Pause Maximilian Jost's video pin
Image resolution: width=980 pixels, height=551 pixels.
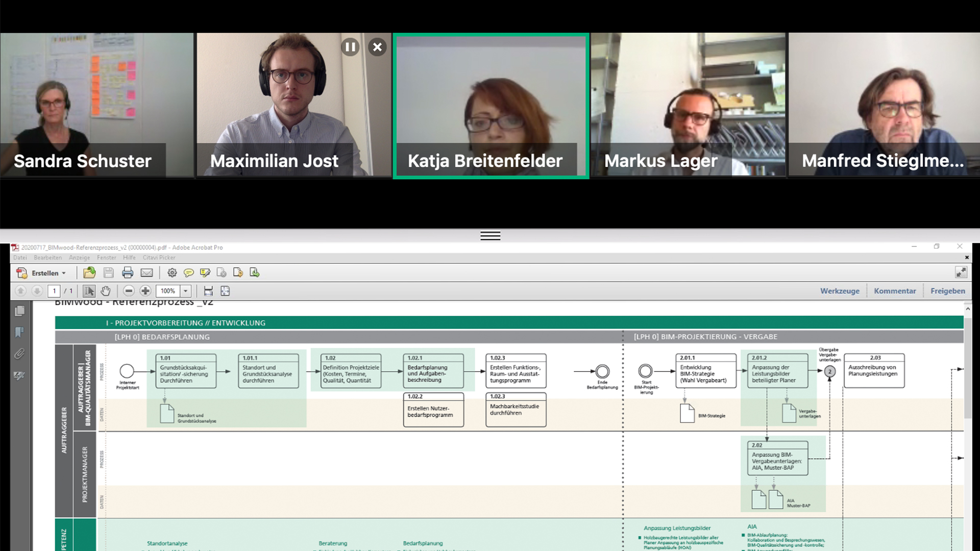[x=350, y=47]
